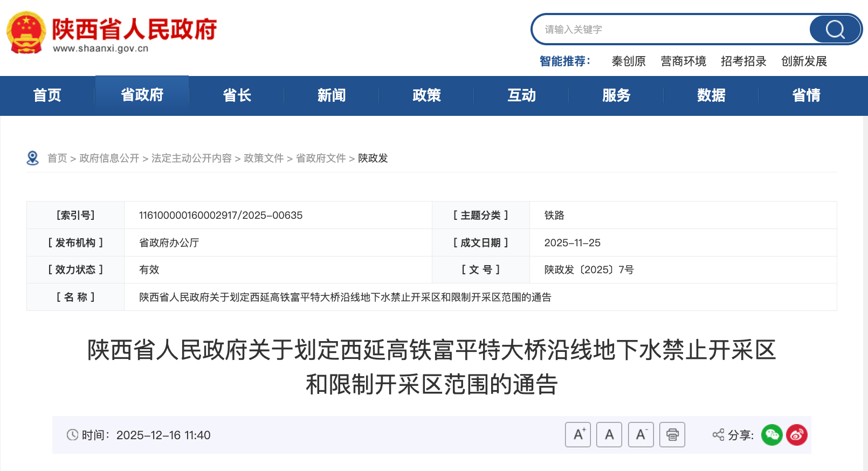The width and height of the screenshot is (868, 471).
Task: Go to the 政策 navigation menu
Action: pyautogui.click(x=426, y=95)
